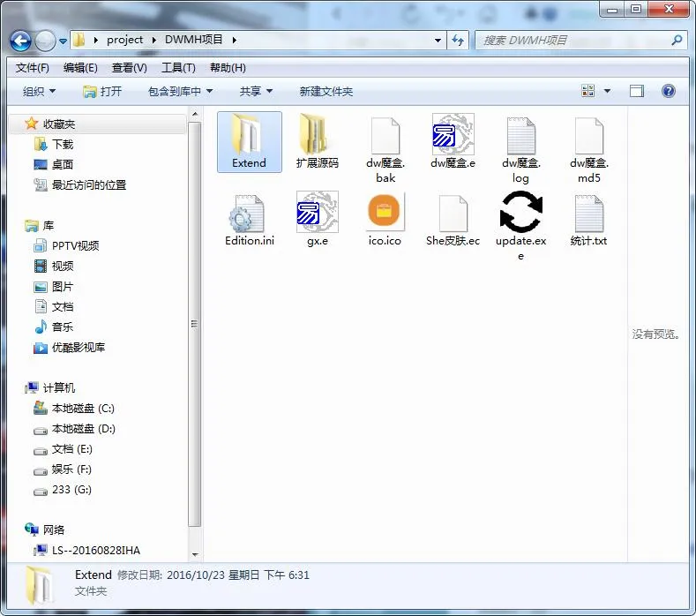This screenshot has width=696, height=616.
Task: Select the dw魔盒.bak file icon
Action: (x=385, y=135)
